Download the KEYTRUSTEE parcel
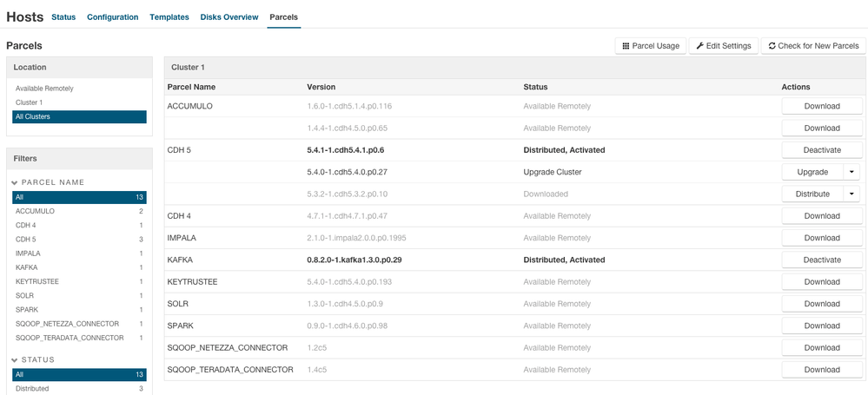868x395 pixels. (x=822, y=282)
